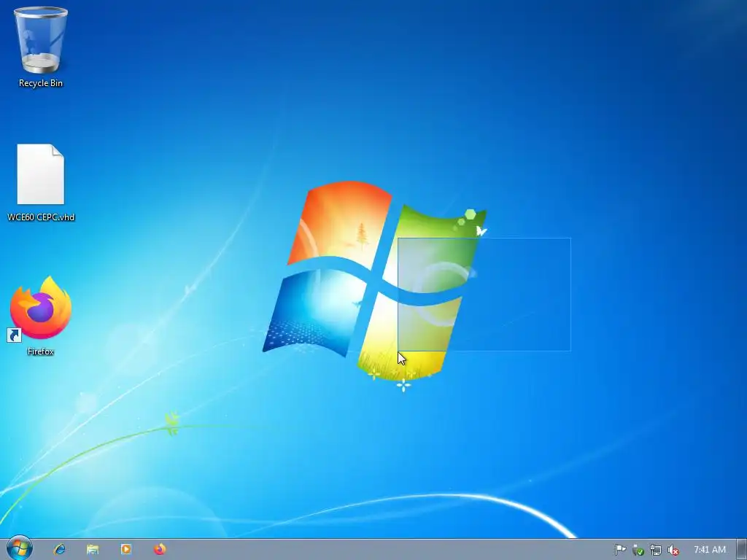Click the 'Firefox' shortcut label

coord(41,351)
